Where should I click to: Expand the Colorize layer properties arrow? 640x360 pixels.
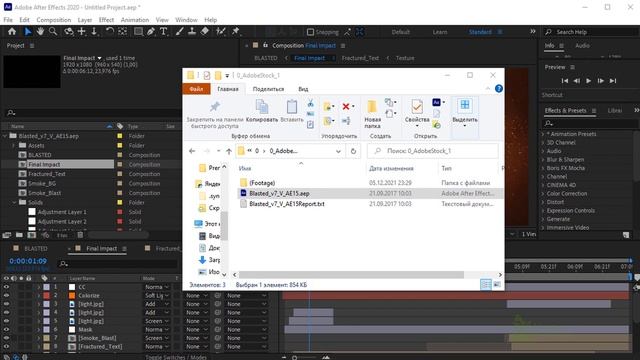click(39, 296)
